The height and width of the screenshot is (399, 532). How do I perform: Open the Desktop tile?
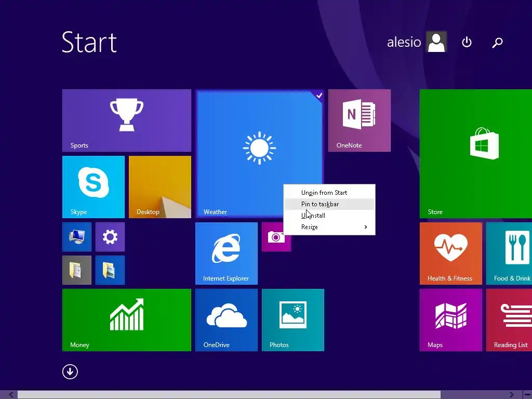click(160, 187)
